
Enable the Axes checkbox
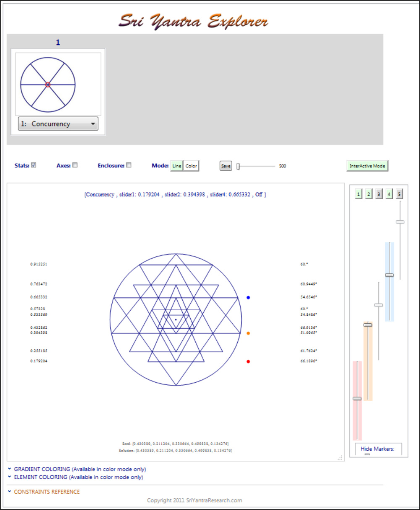75,165
